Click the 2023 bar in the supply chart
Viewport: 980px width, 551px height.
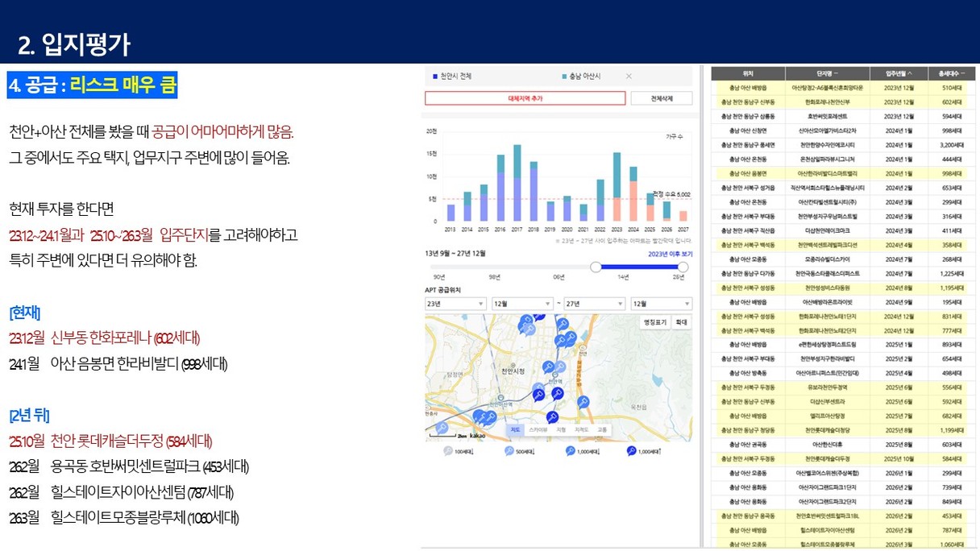coord(617,187)
